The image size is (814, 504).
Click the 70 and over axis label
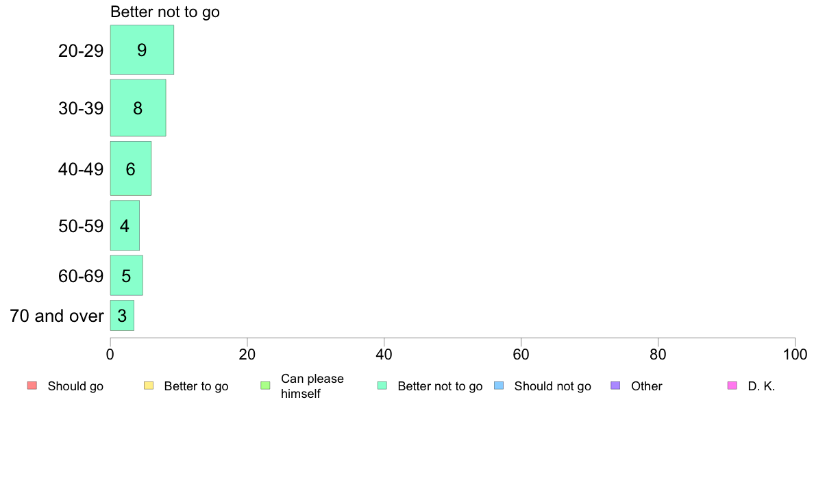(57, 316)
